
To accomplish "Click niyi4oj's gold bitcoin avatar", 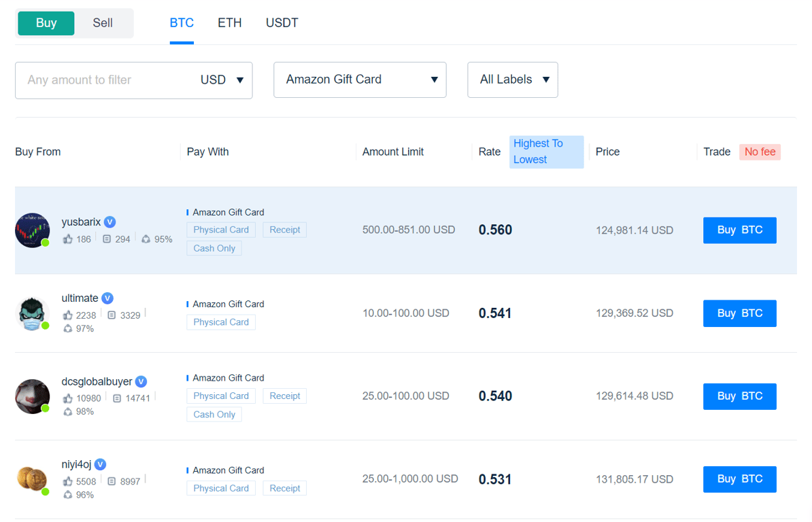I will pyautogui.click(x=32, y=478).
